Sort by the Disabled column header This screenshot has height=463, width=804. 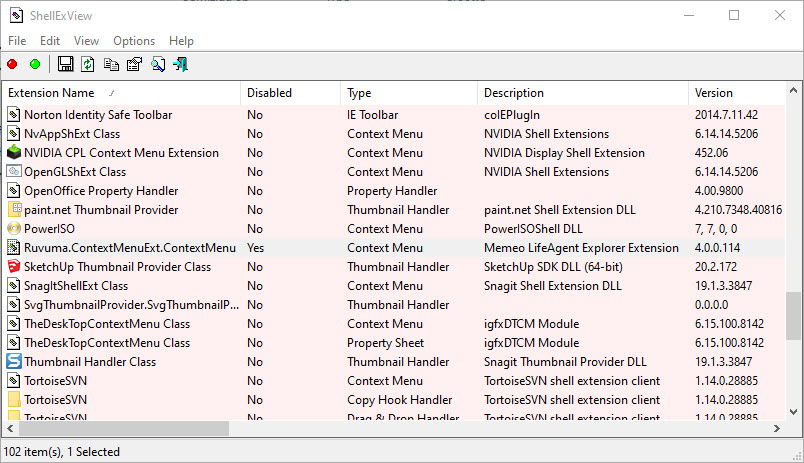pos(290,93)
